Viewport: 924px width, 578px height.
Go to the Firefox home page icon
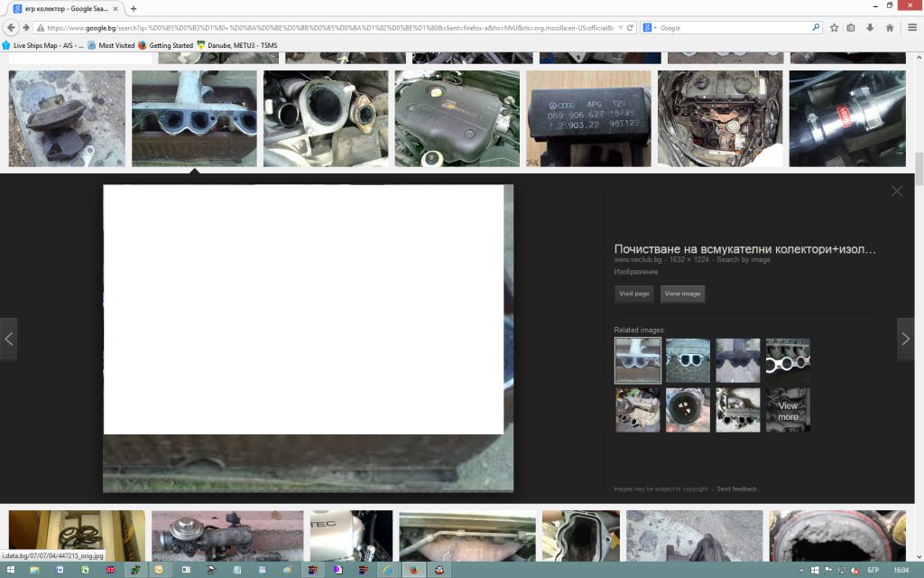tap(890, 28)
